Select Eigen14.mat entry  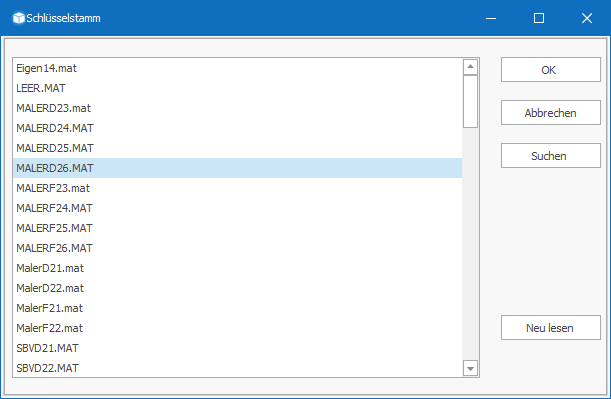[x=238, y=68]
